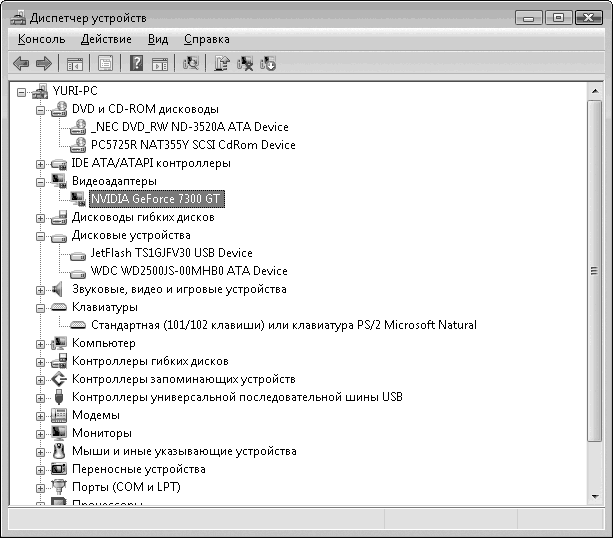Click the Update driver toolbar icon

pos(222,64)
